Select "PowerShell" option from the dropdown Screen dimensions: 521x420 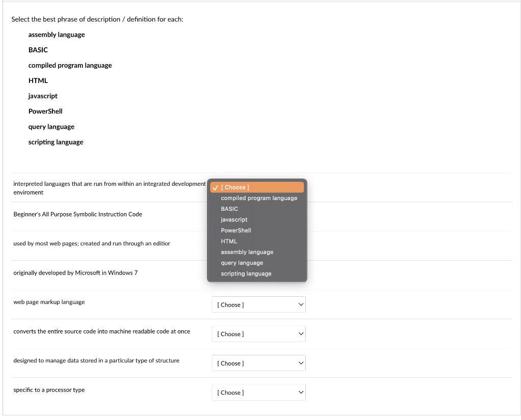(x=236, y=230)
